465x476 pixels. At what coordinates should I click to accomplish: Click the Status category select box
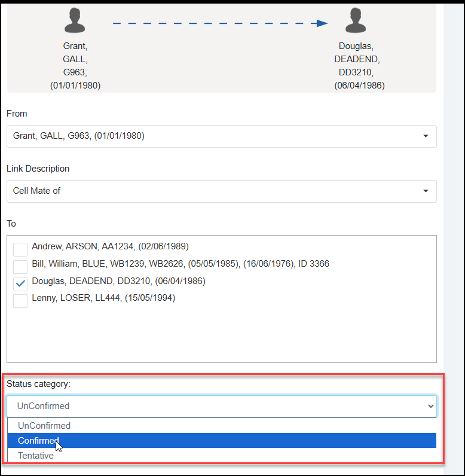221,406
